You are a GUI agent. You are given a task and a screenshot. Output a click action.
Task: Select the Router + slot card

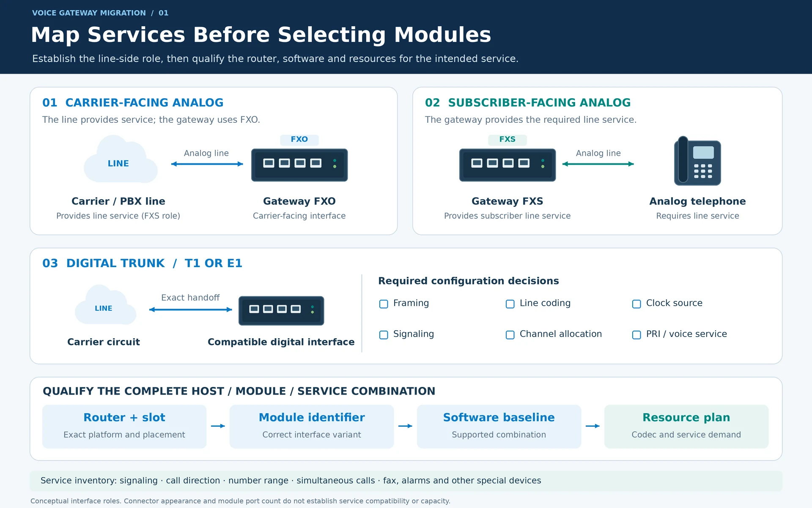click(124, 426)
